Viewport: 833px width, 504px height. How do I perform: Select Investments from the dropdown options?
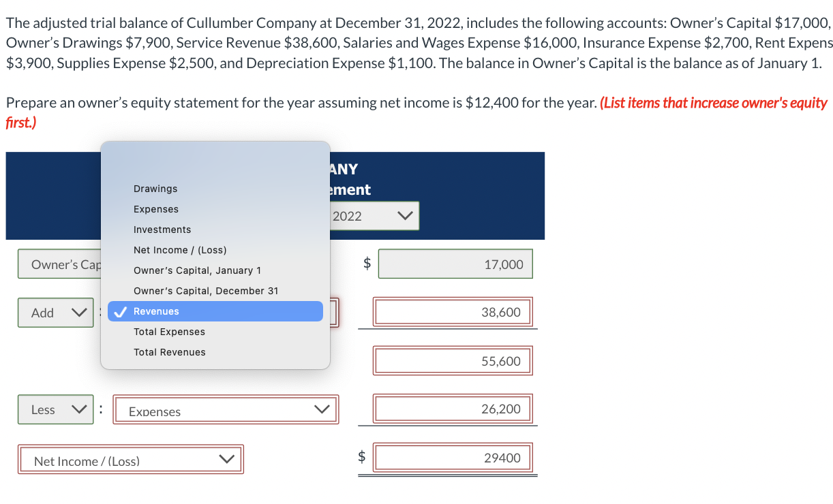point(162,230)
